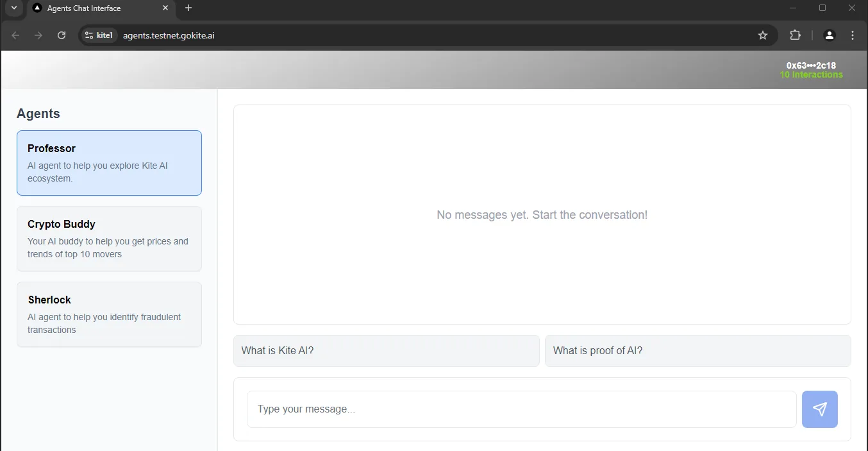The image size is (868, 451).
Task: Select the Sherlock agent
Action: [109, 314]
